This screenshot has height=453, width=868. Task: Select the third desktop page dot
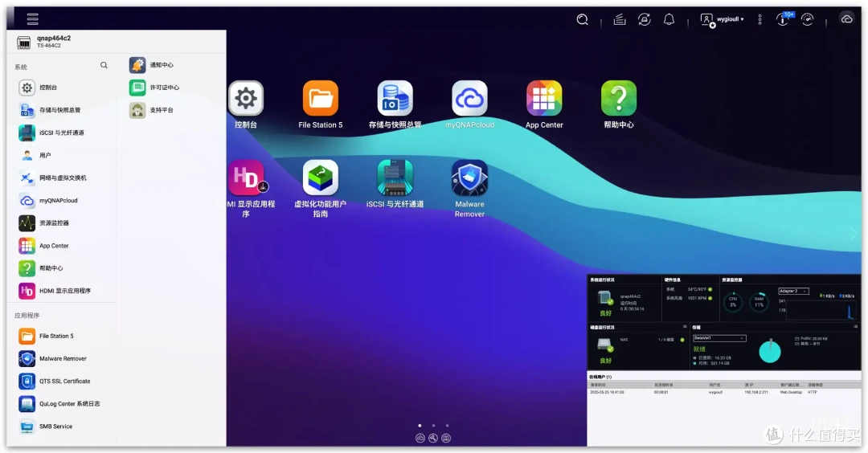pyautogui.click(x=448, y=426)
